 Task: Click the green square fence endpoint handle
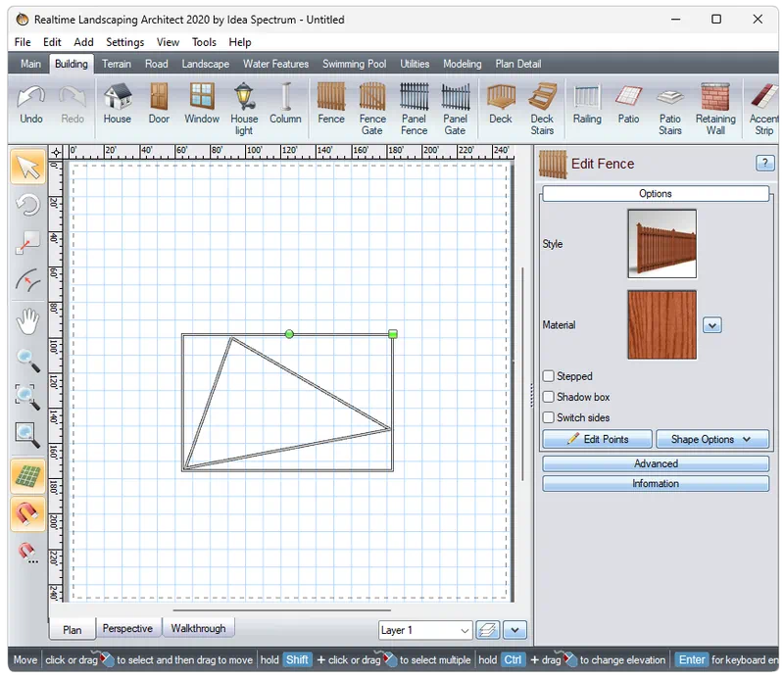pos(393,334)
